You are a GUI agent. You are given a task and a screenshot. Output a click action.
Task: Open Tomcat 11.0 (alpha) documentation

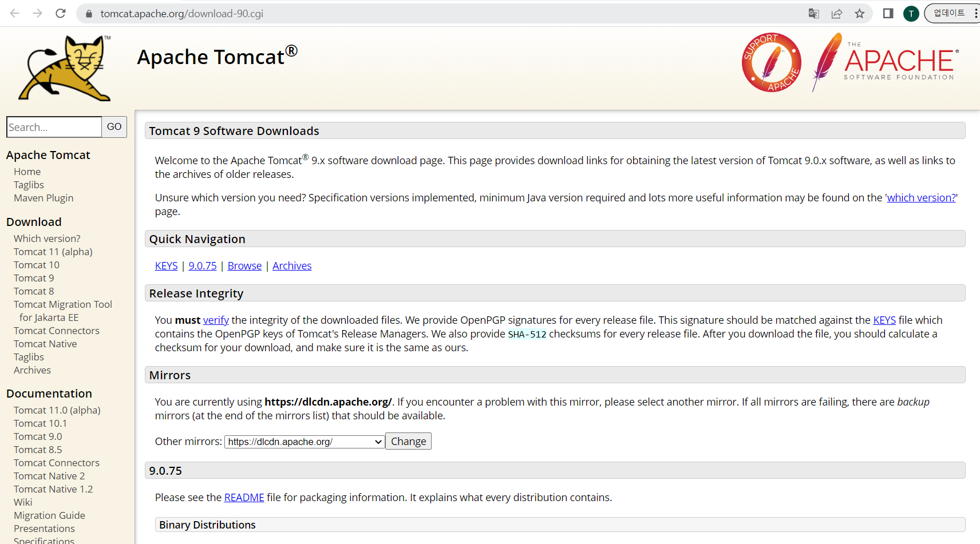pos(57,410)
